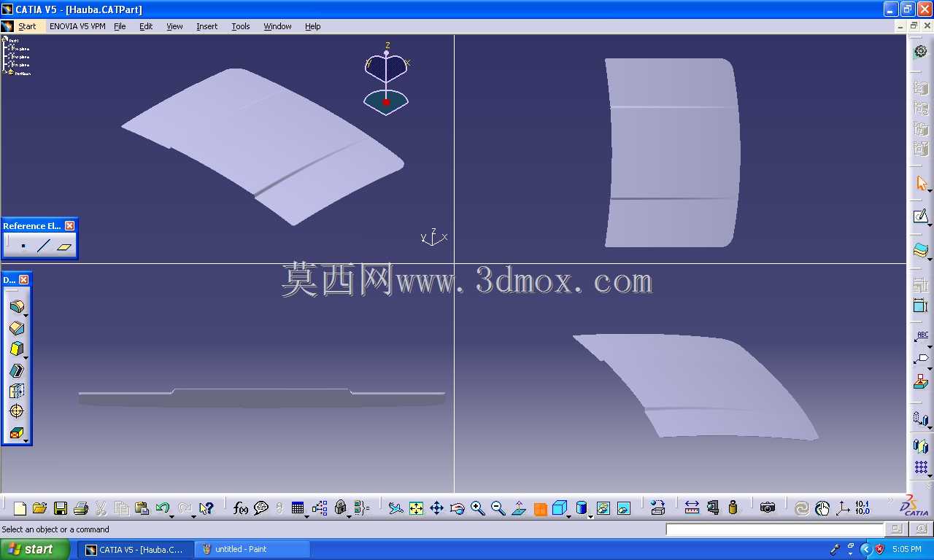Screen dimensions: 934x560
Task: Open the Edit menu
Action: click(x=146, y=26)
